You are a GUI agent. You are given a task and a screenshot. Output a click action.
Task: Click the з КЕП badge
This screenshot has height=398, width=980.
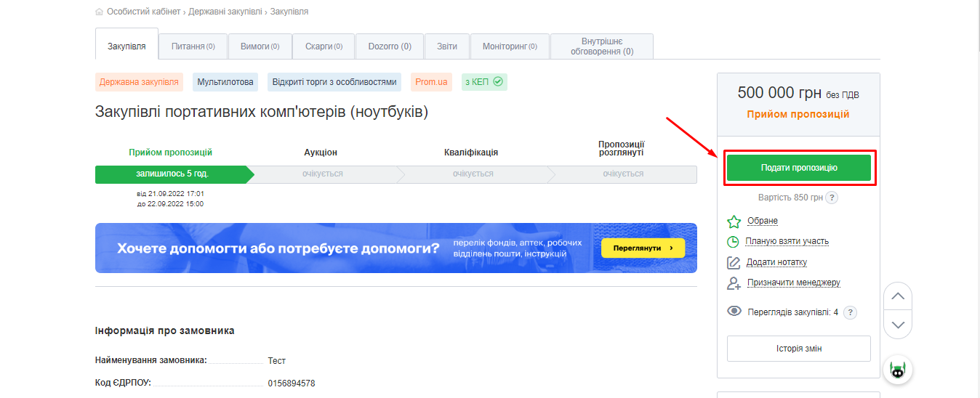click(483, 82)
